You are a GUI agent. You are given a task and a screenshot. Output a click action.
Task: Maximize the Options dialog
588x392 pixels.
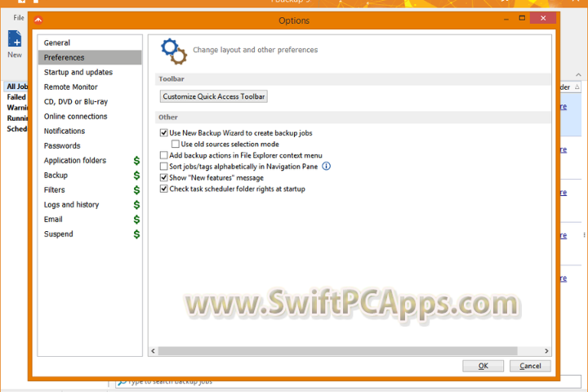click(522, 18)
